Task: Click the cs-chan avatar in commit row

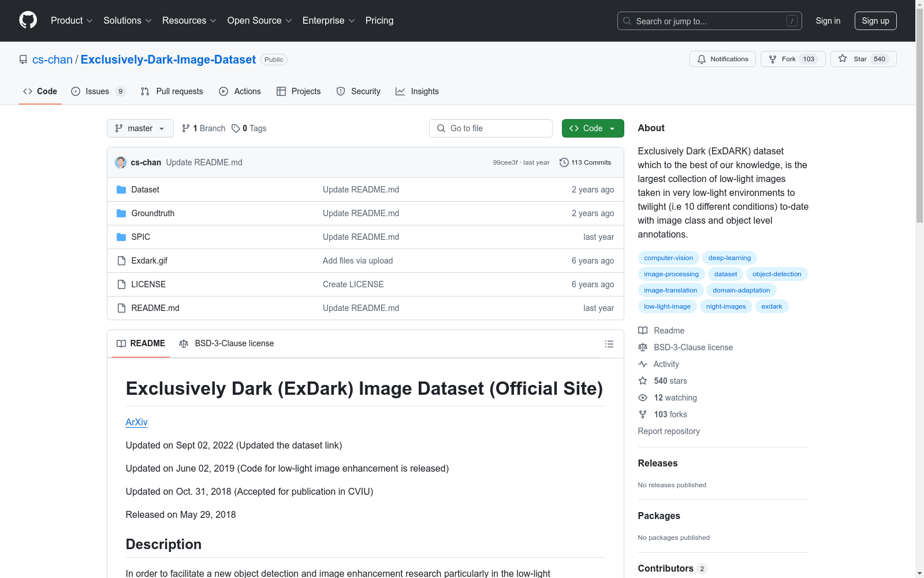Action: pos(121,162)
